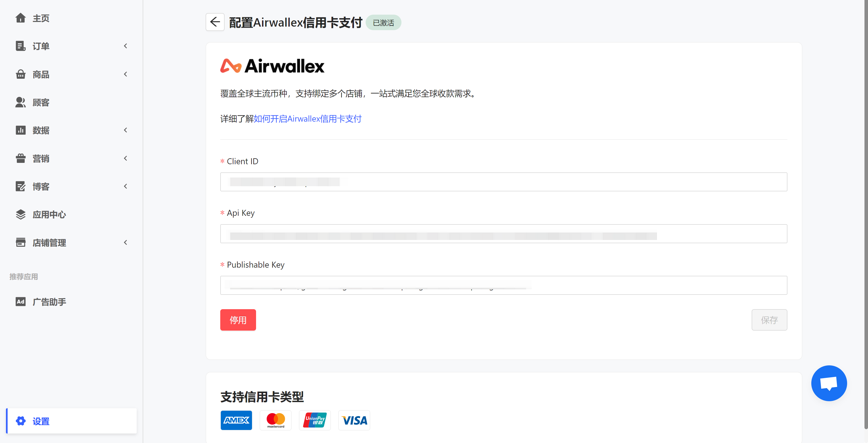Expand the 订单 menu chevron
The image size is (868, 443).
point(125,46)
